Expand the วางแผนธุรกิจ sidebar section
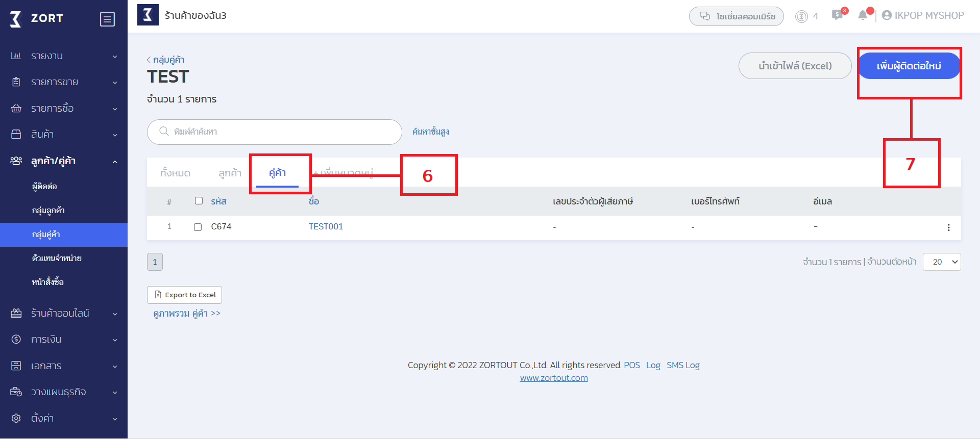 tap(115, 393)
